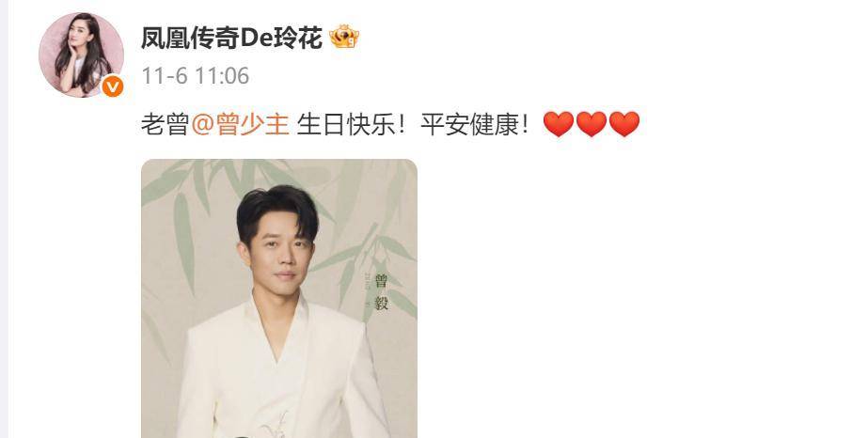The height and width of the screenshot is (438, 868).
Task: Click the 老曾 text in the post
Action: pos(166,124)
